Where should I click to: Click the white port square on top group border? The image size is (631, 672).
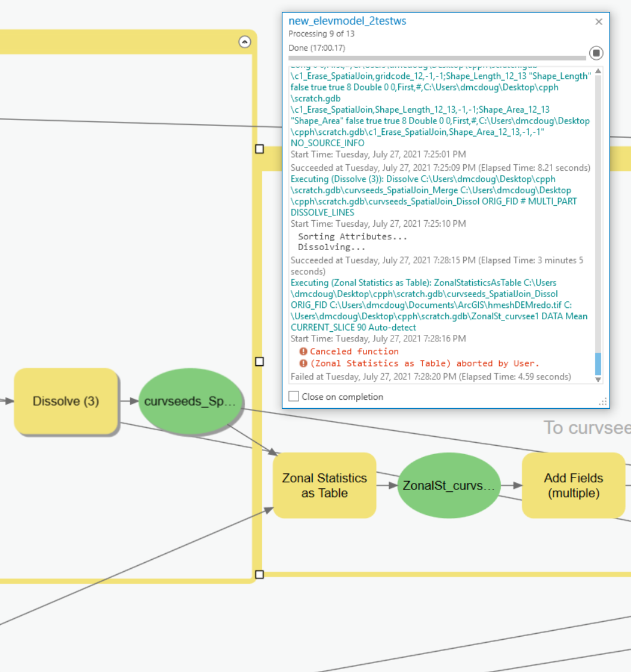click(x=260, y=149)
